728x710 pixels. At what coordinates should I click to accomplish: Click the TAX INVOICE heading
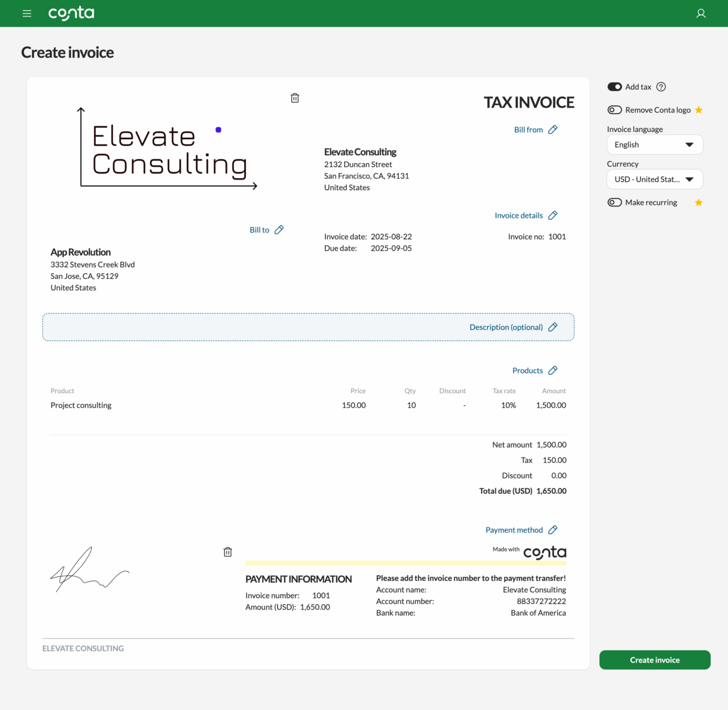click(x=529, y=102)
